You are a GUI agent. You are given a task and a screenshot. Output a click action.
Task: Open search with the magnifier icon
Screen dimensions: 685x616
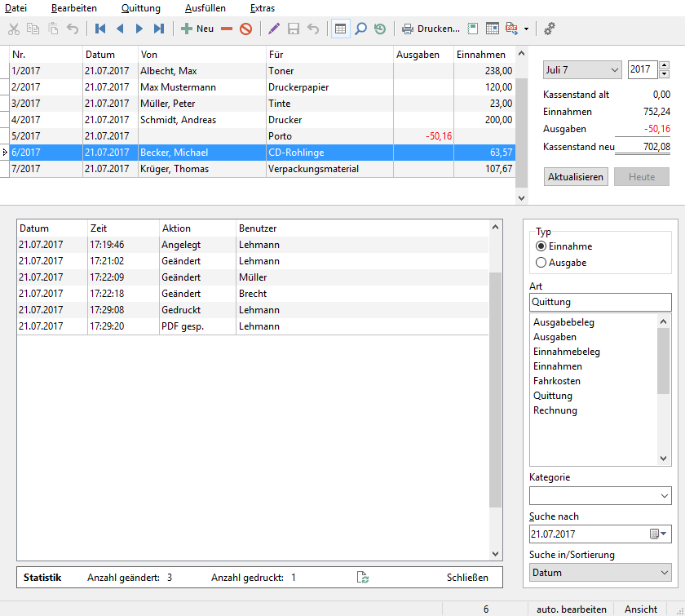(360, 29)
